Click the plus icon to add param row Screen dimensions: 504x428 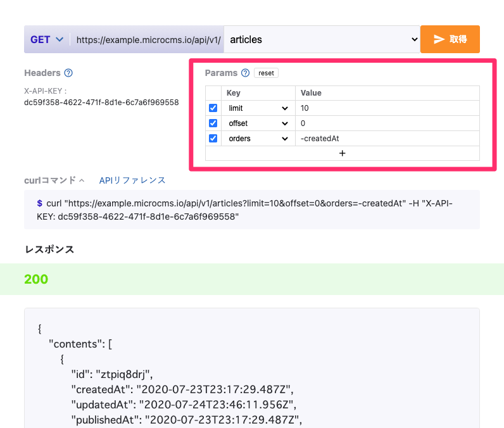(x=342, y=153)
